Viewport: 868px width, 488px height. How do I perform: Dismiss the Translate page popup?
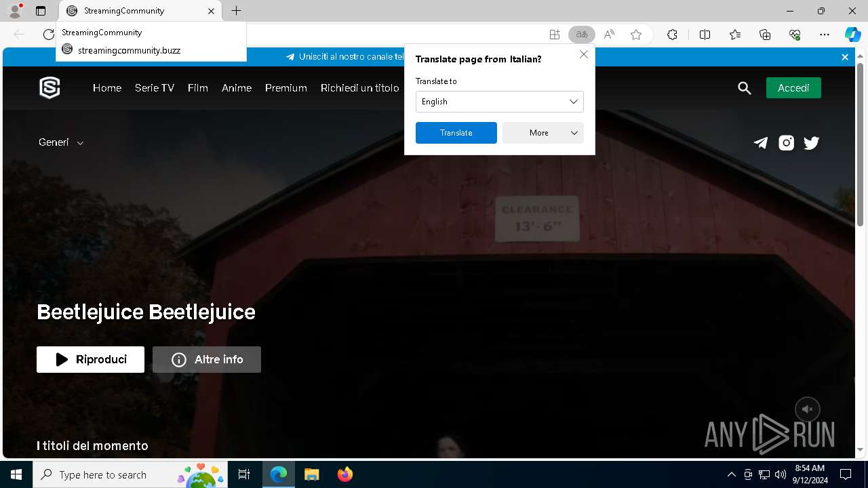[583, 54]
